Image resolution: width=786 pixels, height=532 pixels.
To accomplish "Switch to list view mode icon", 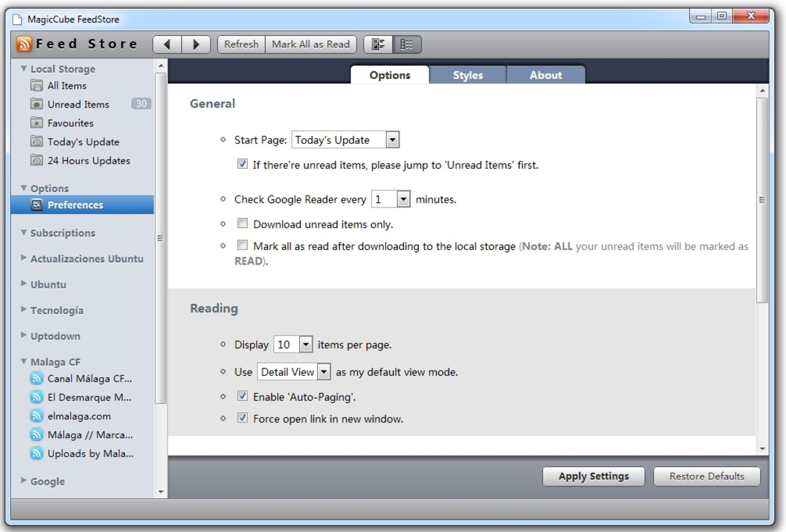I will click(407, 45).
